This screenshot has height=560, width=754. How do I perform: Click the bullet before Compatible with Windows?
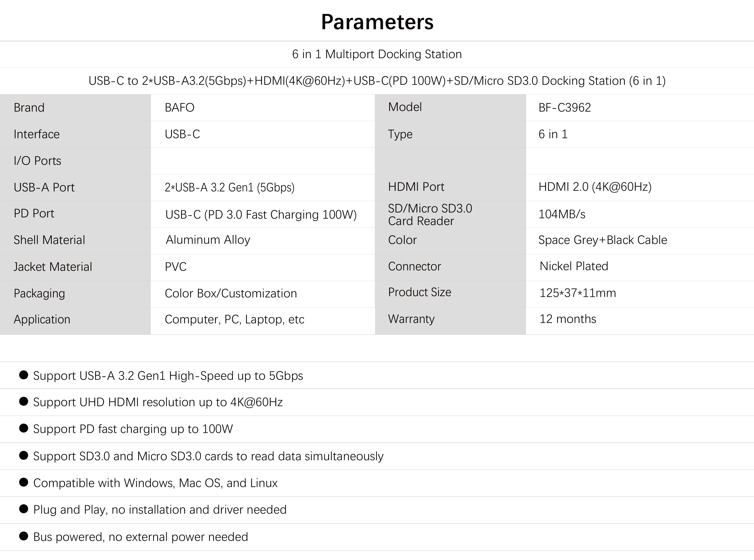[24, 482]
